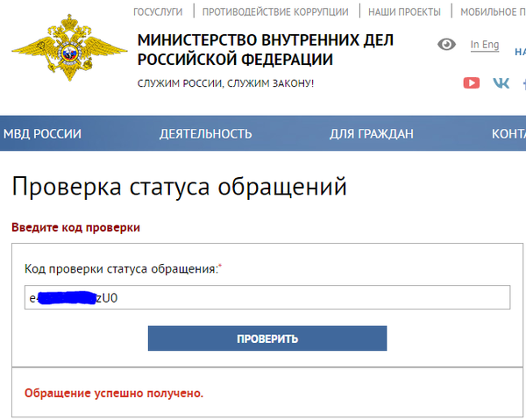This screenshot has width=526, height=420.
Task: Open the ГОСУСЛУГИ top link
Action: click(x=158, y=11)
